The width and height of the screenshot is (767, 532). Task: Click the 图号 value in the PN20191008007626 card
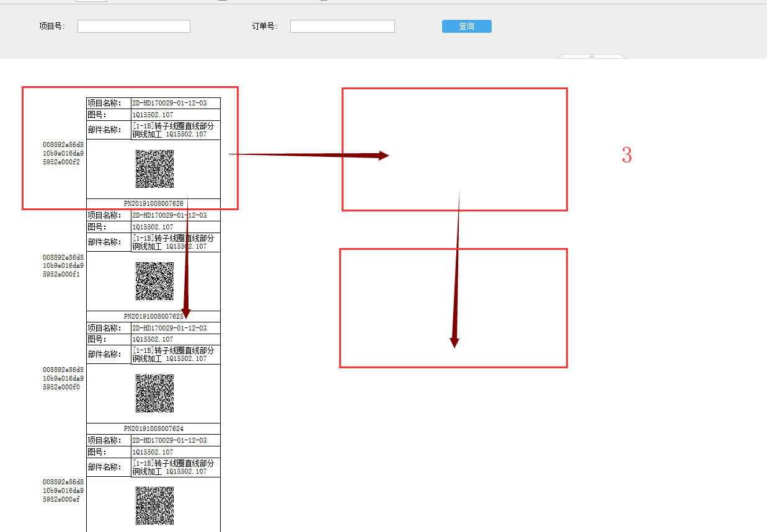153,115
